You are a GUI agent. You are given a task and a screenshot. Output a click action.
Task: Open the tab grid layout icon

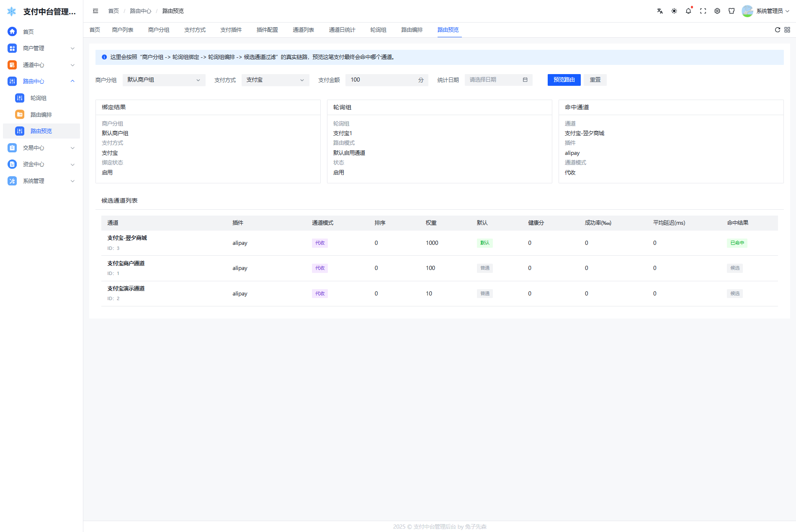787,30
